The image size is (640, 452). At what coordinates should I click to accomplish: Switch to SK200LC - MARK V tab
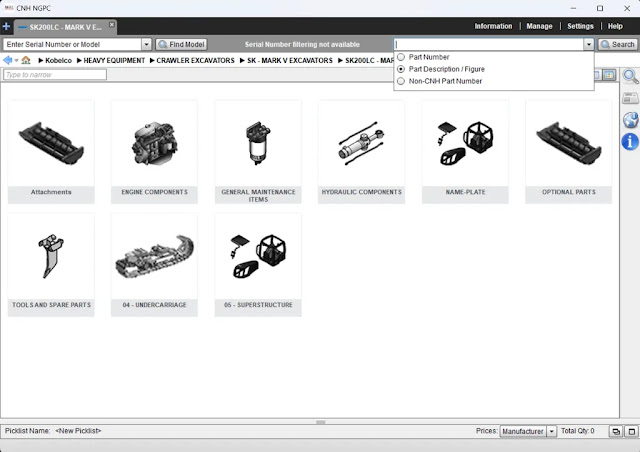point(65,27)
